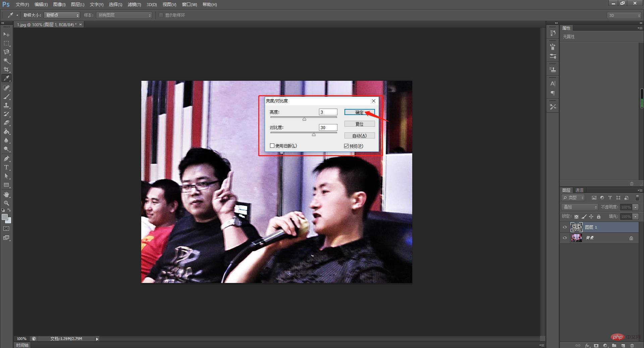
Task: Filter layers by pixel layer icon
Action: point(594,198)
